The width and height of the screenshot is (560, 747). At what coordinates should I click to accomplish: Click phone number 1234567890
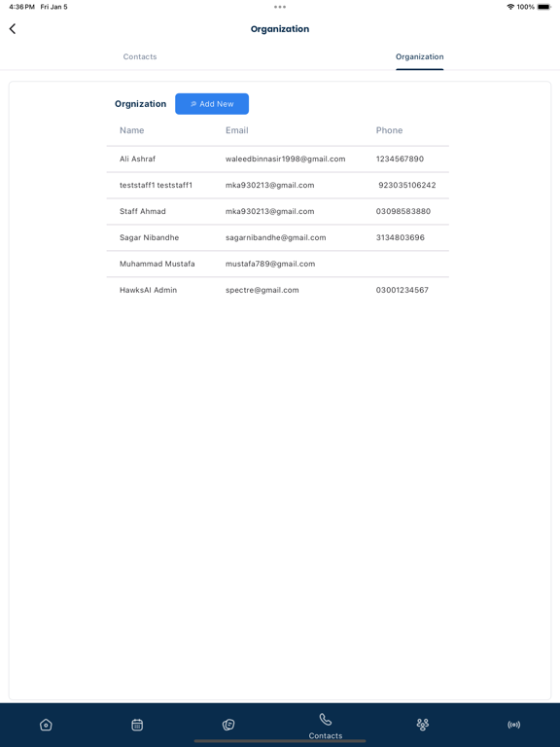click(400, 159)
